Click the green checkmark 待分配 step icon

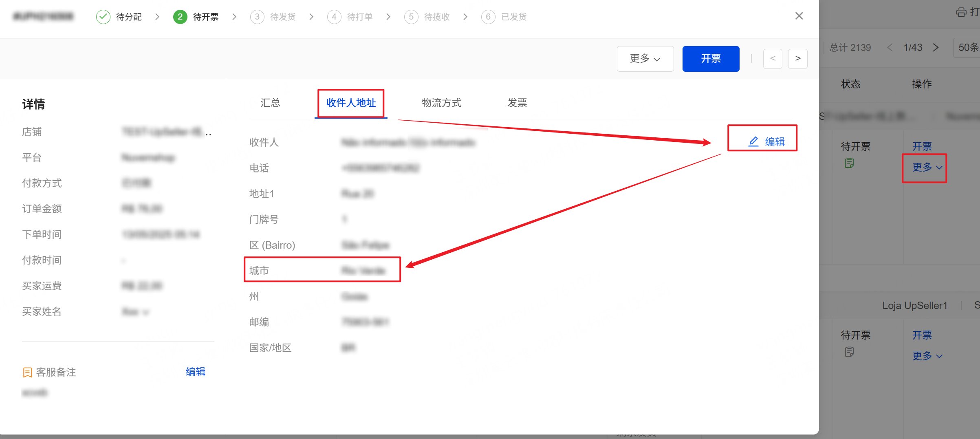click(103, 17)
